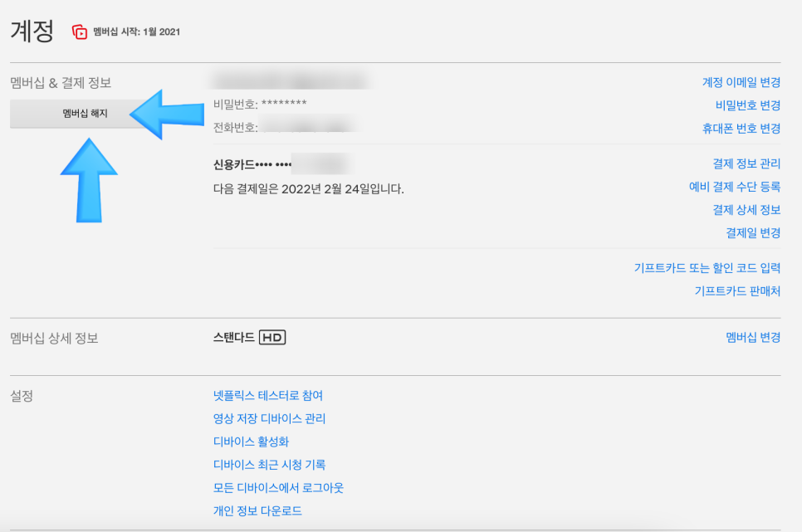The width and height of the screenshot is (802, 532).
Task: Open 비밀번호 변경 link
Action: [748, 105]
